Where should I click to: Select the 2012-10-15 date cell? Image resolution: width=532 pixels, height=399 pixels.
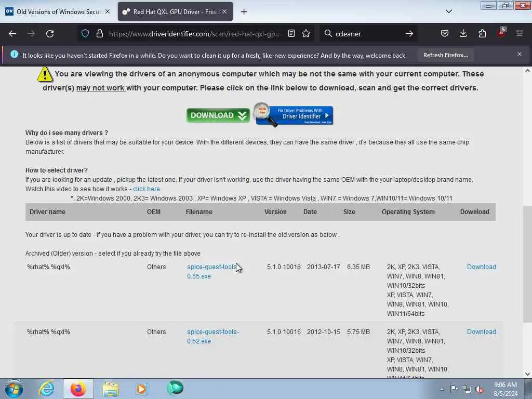[323, 332]
